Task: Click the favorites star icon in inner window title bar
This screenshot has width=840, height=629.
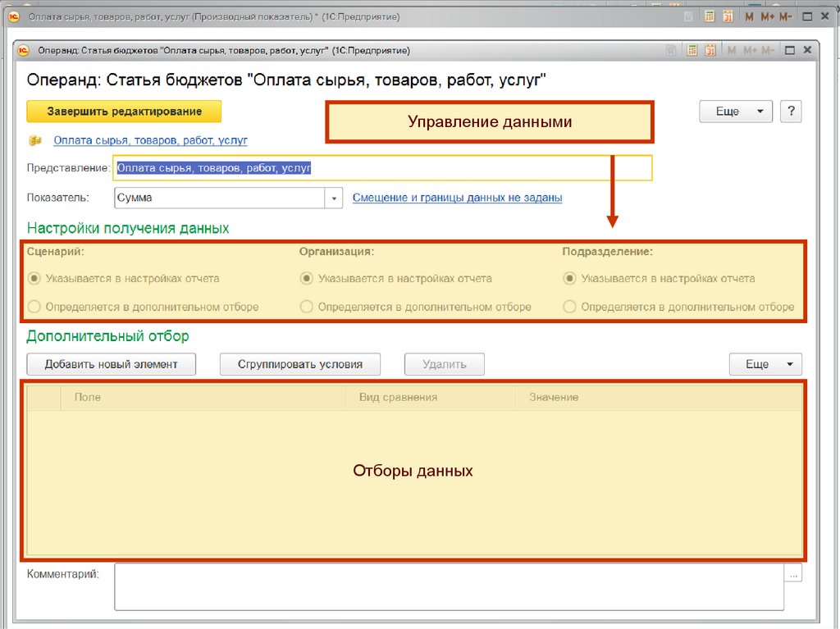Action: click(671, 50)
